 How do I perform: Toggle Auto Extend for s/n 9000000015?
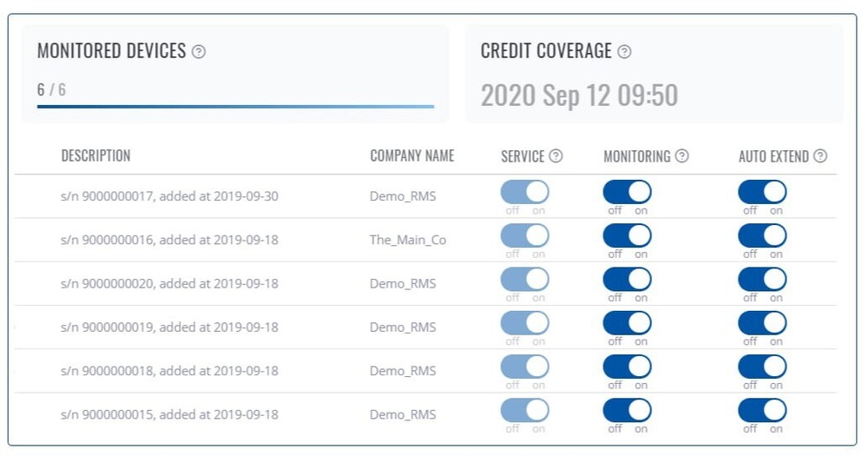tap(762, 411)
